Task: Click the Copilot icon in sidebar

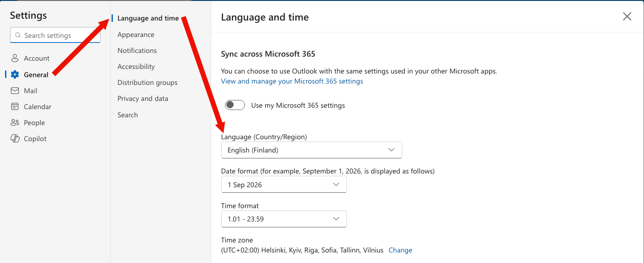Action: pos(15,138)
